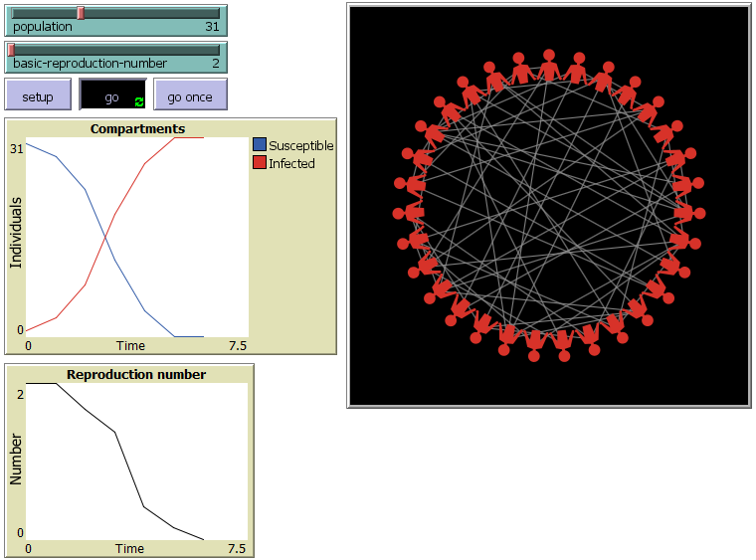Click the Reproduction number plot title

click(x=136, y=374)
